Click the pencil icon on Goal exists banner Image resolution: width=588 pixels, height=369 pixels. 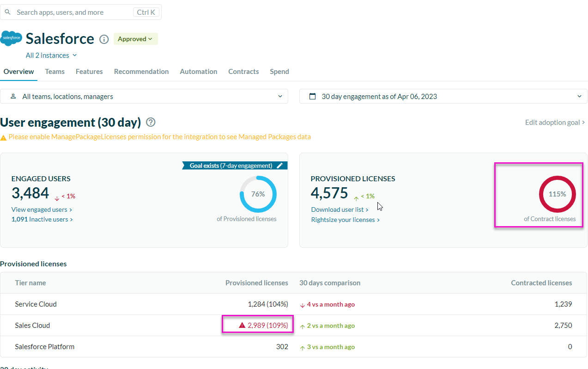pyautogui.click(x=279, y=166)
